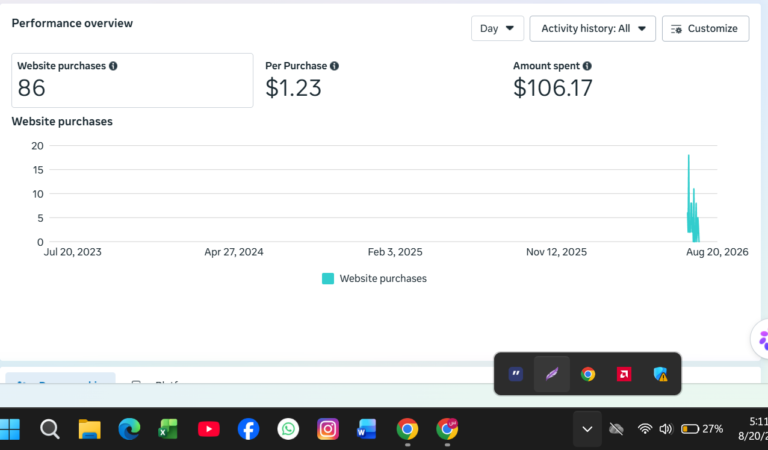Open the Customize button
Screen dimensions: 768x450
tap(705, 28)
